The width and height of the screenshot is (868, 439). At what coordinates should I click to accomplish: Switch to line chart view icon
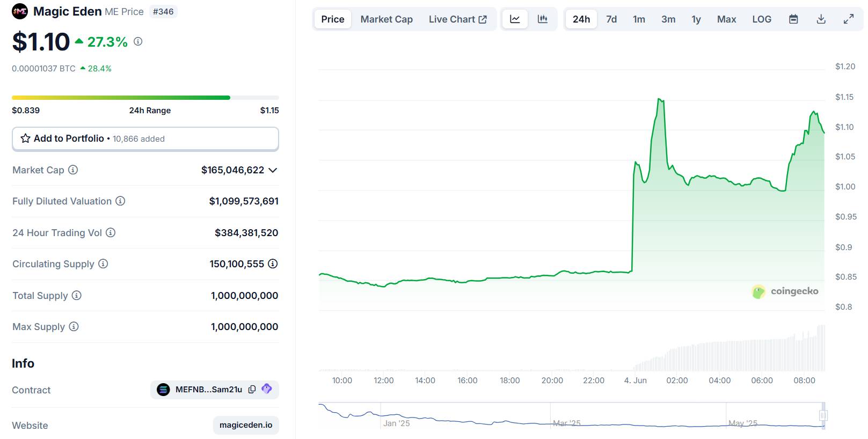coord(515,19)
